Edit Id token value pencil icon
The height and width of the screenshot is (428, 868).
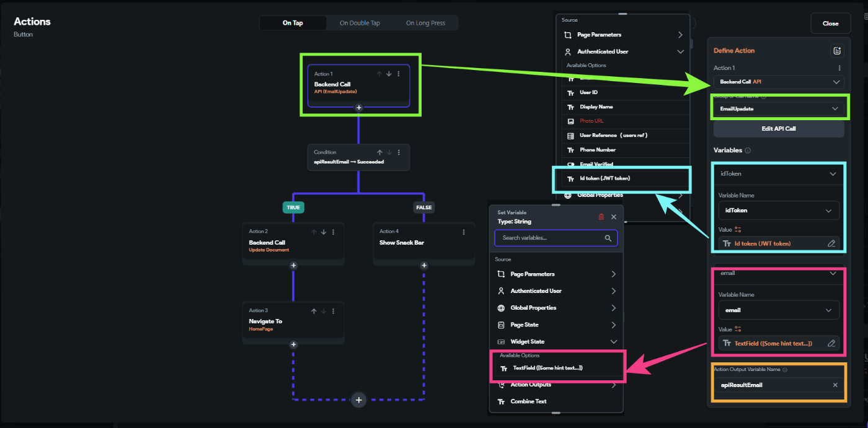point(831,243)
